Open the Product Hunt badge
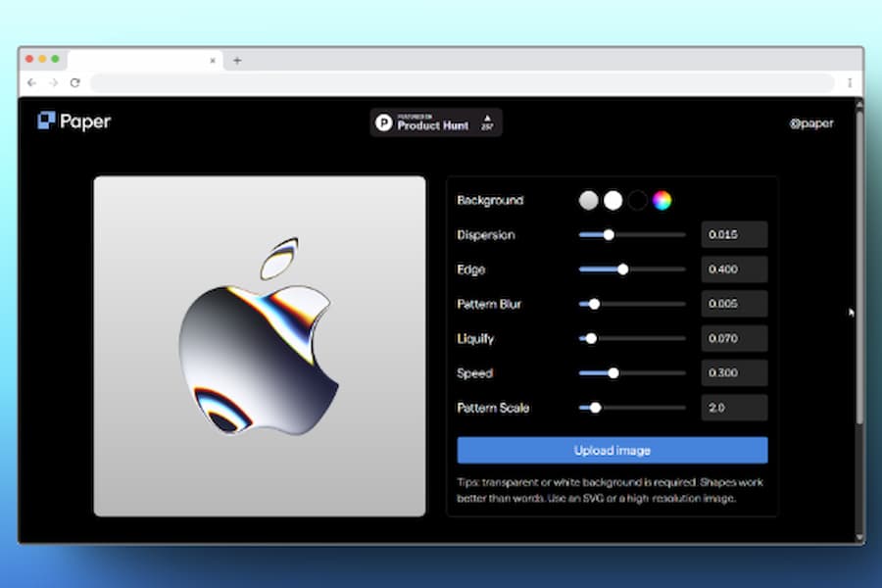Image resolution: width=882 pixels, height=588 pixels. [x=436, y=122]
